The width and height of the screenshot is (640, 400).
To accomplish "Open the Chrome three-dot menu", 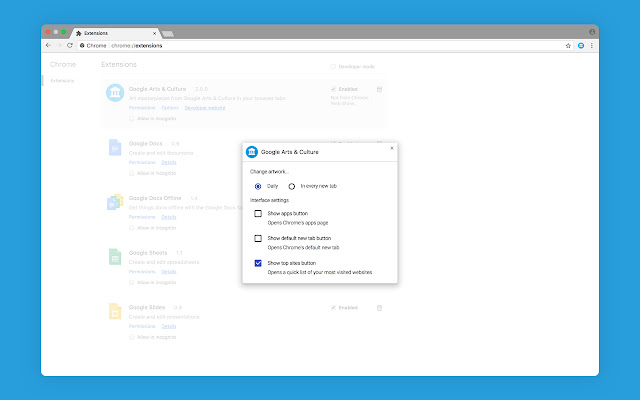I will pyautogui.click(x=592, y=46).
